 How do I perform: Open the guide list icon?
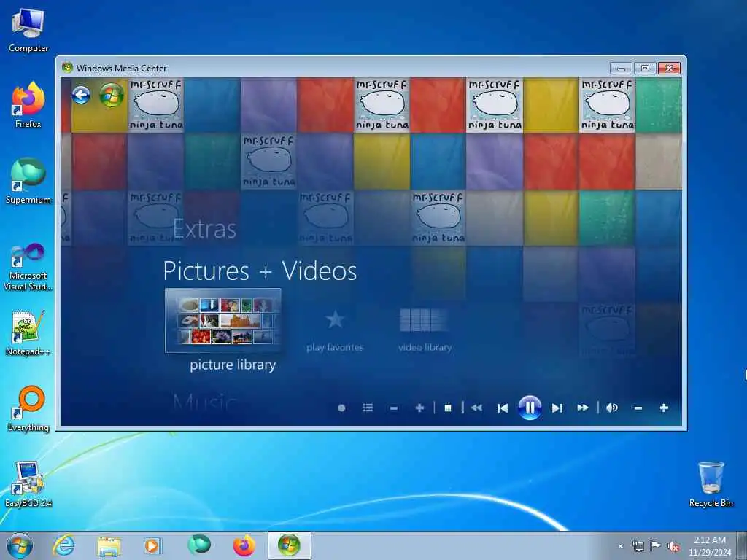(x=368, y=408)
